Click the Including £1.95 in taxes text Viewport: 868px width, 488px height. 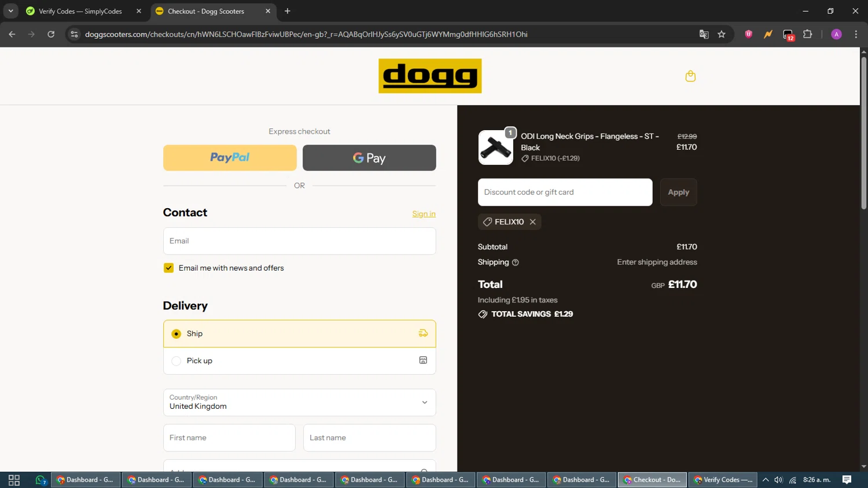tap(517, 300)
